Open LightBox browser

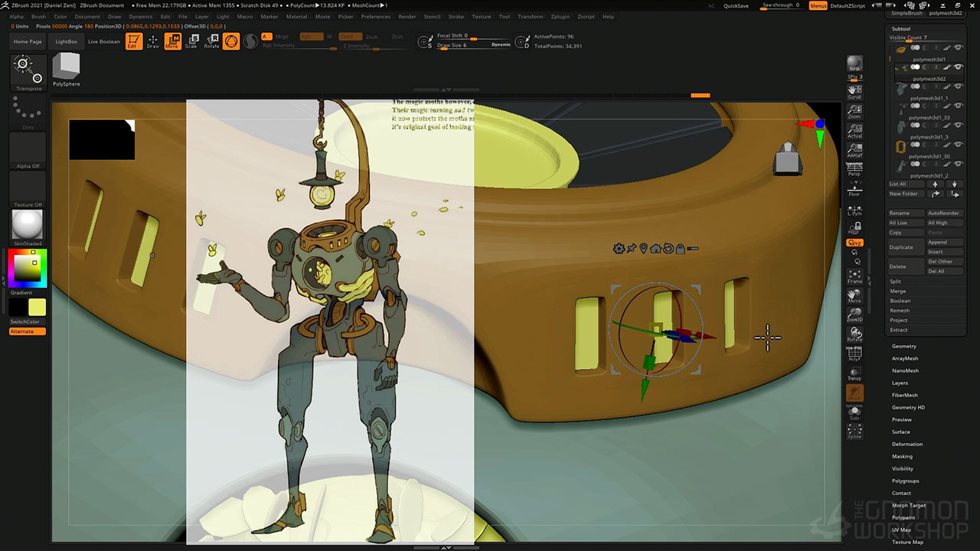(67, 41)
